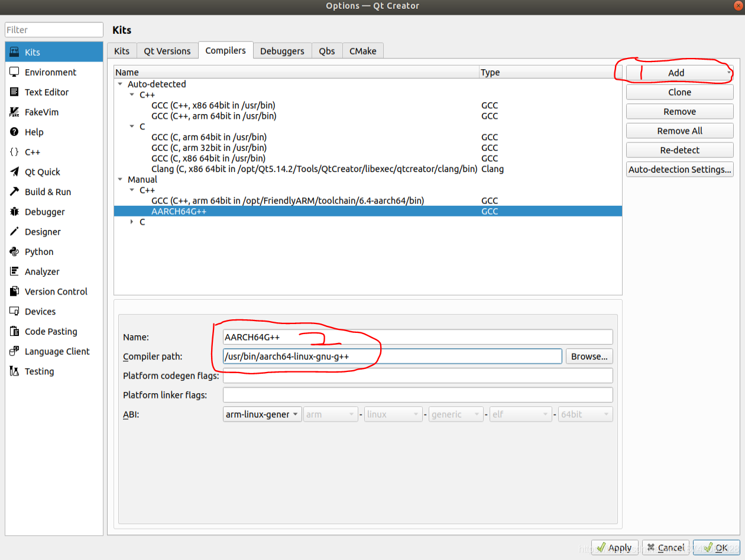Select GCC (C, x86 64bit in /usr/bin)
This screenshot has width=745, height=560.
(368, 158)
